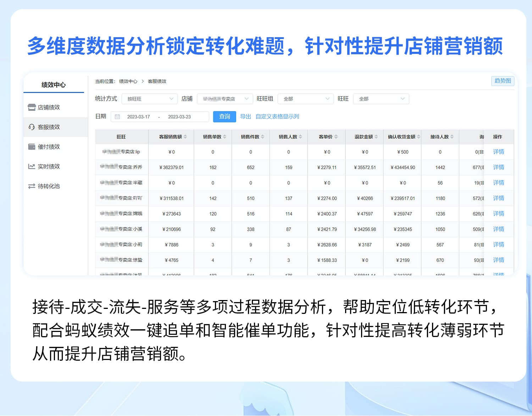Click the 催付绩效 card icon
Image resolution: width=532 pixels, height=416 pixels.
pyautogui.click(x=31, y=146)
